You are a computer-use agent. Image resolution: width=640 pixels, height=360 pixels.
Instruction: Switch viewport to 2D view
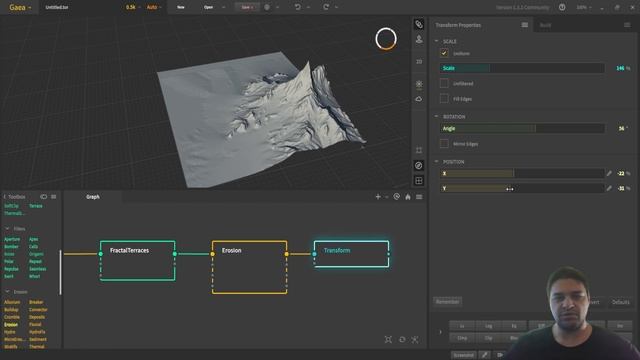tap(419, 62)
